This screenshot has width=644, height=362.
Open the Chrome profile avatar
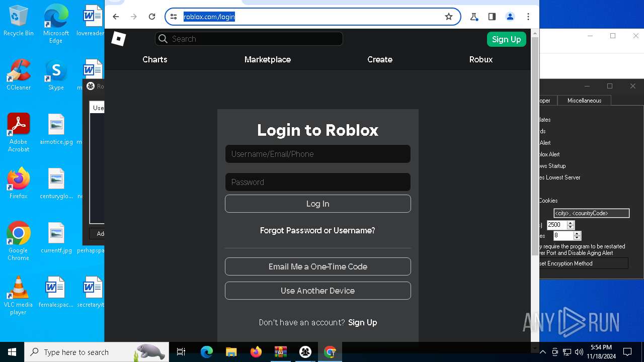click(510, 17)
